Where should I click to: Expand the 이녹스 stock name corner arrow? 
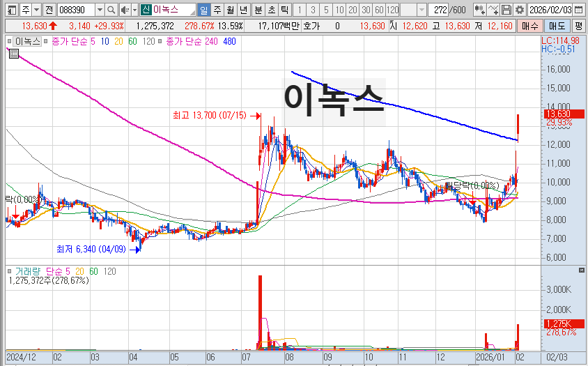(x=193, y=13)
